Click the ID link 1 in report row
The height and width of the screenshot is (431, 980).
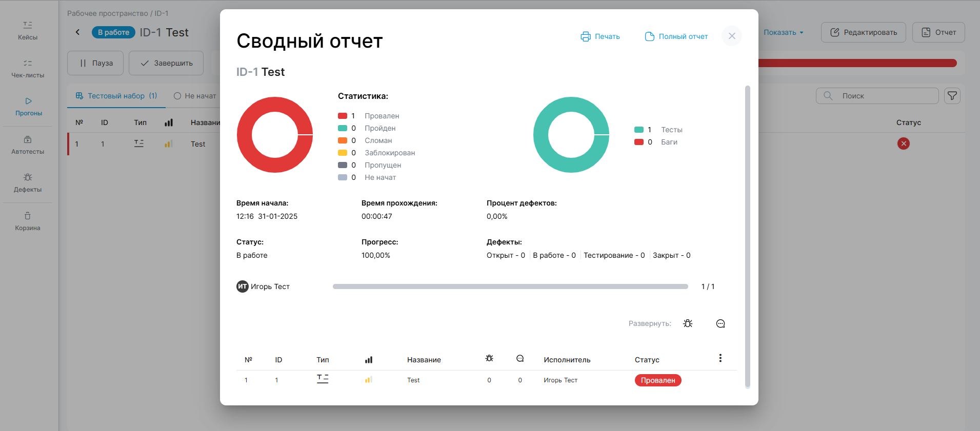[276, 380]
